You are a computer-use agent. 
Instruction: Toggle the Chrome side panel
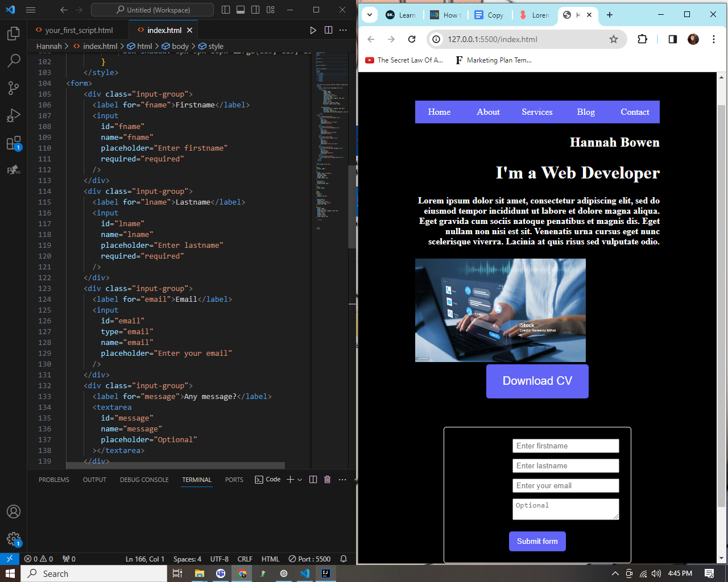[x=673, y=39]
